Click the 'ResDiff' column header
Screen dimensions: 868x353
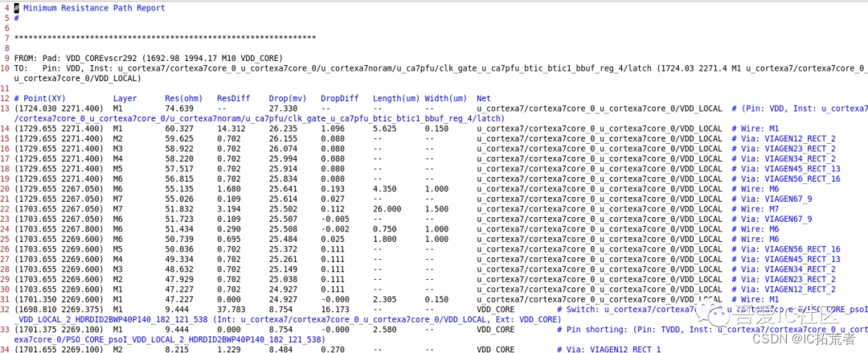tap(233, 99)
